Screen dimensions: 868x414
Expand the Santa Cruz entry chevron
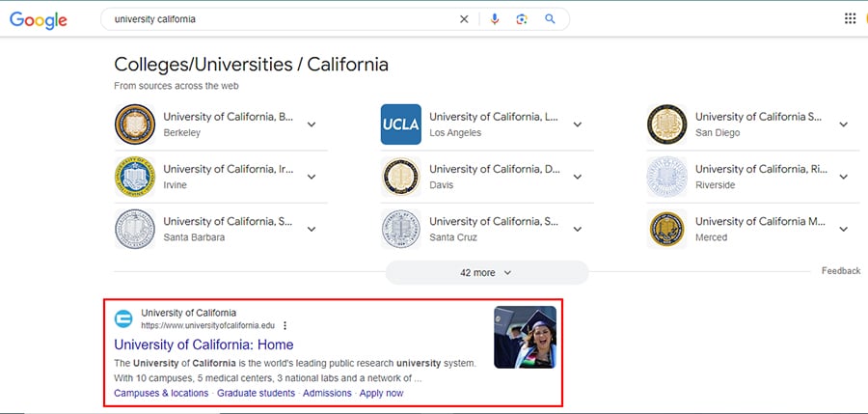coord(578,229)
